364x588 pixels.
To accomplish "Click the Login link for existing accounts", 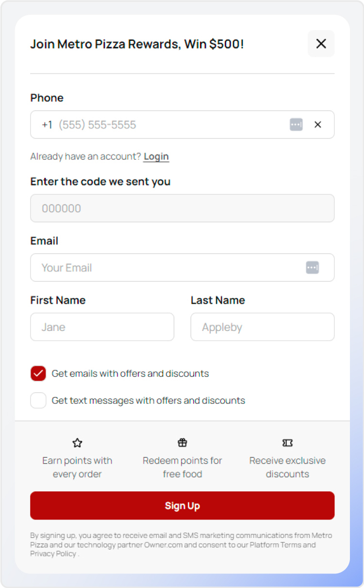I will click(x=156, y=156).
